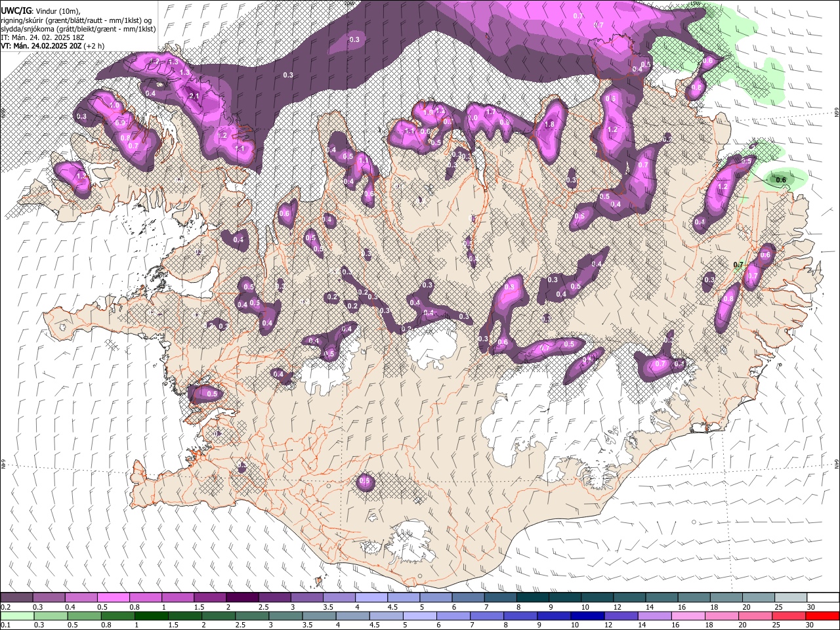Click the light pink bottom-row swatch between 16 and 18

[x=688, y=616]
